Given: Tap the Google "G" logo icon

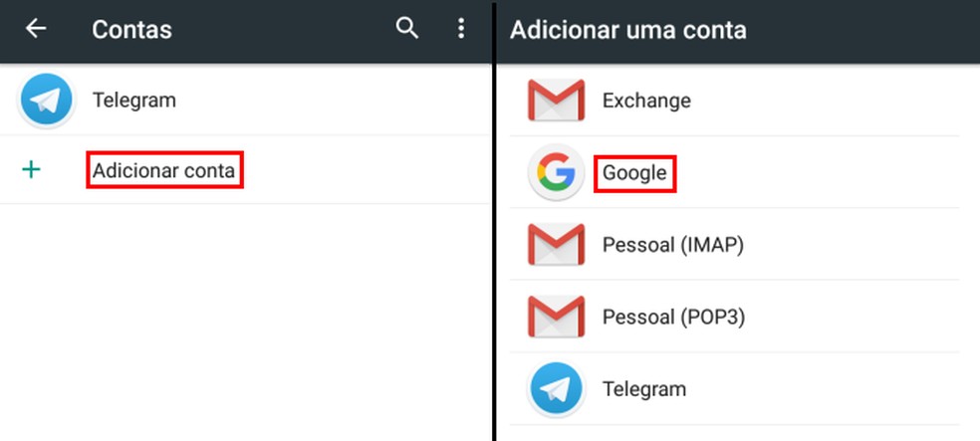Looking at the screenshot, I should click(x=555, y=173).
